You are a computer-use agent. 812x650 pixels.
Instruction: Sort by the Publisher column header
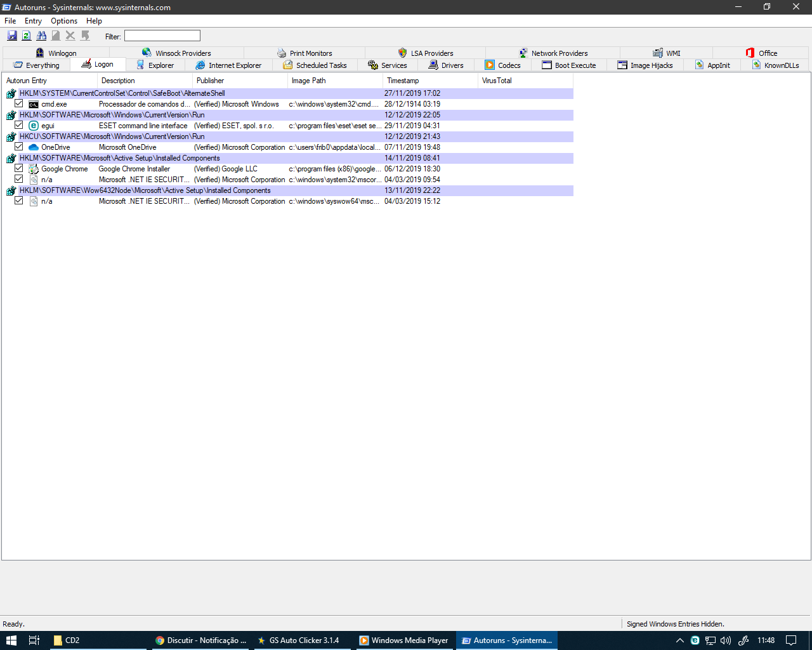[240, 81]
